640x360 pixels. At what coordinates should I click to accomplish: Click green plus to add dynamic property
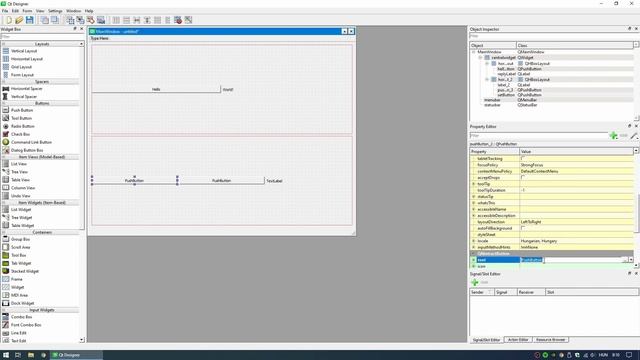613,136
